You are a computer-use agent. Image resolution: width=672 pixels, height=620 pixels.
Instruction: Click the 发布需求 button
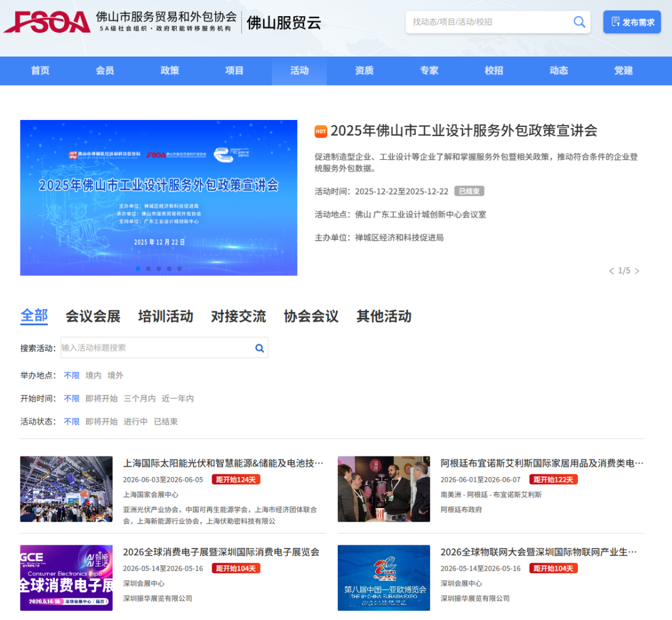pos(632,22)
